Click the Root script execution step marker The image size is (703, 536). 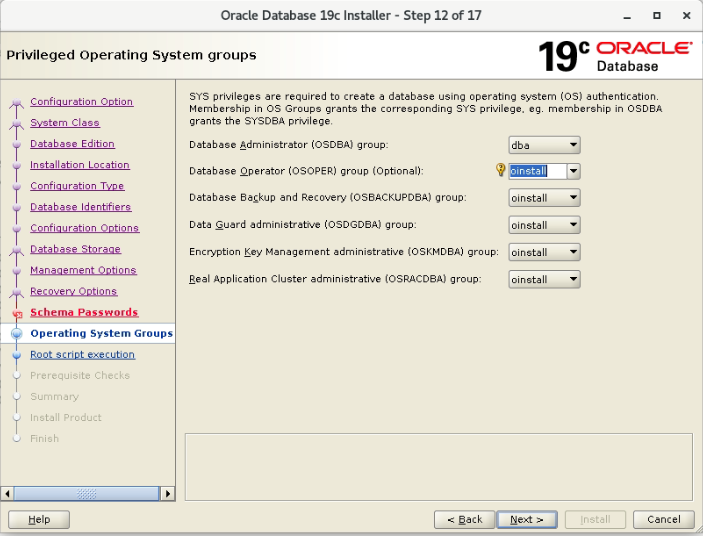(17, 355)
